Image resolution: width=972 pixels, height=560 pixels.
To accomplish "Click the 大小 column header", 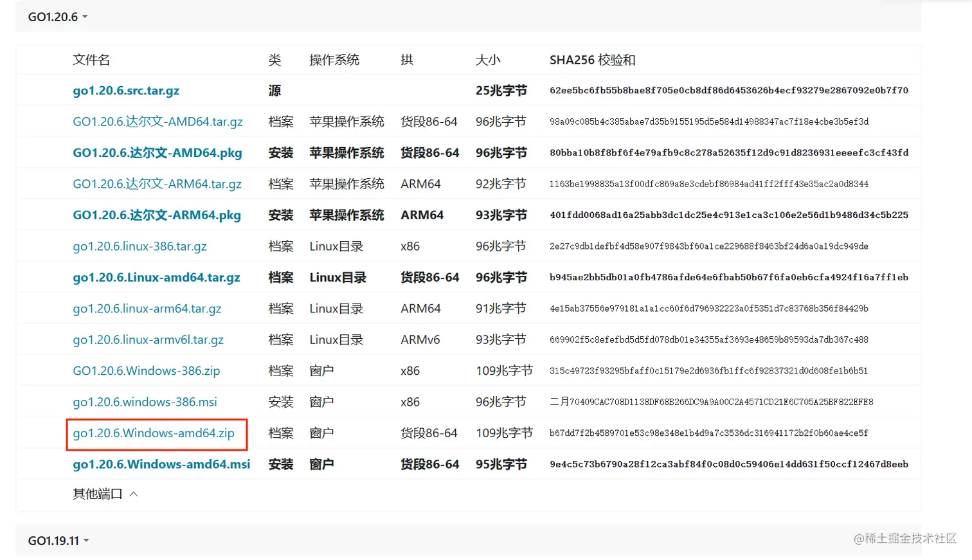I will tap(488, 60).
